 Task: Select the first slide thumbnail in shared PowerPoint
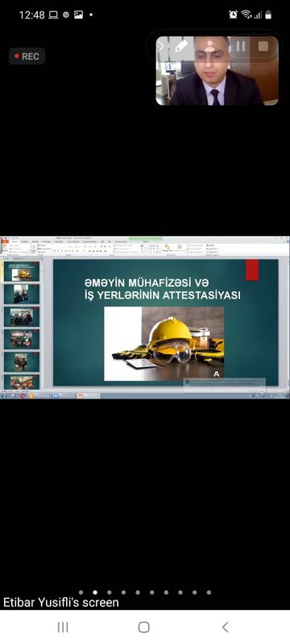[x=22, y=271]
